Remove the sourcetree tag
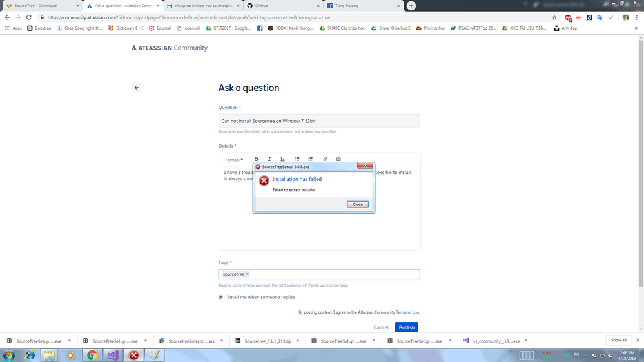The image size is (644, 362). (x=248, y=274)
